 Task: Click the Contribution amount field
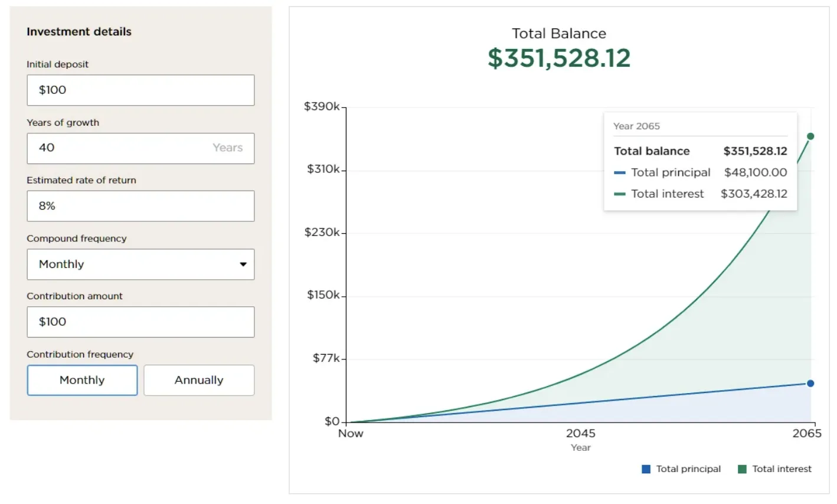(140, 322)
